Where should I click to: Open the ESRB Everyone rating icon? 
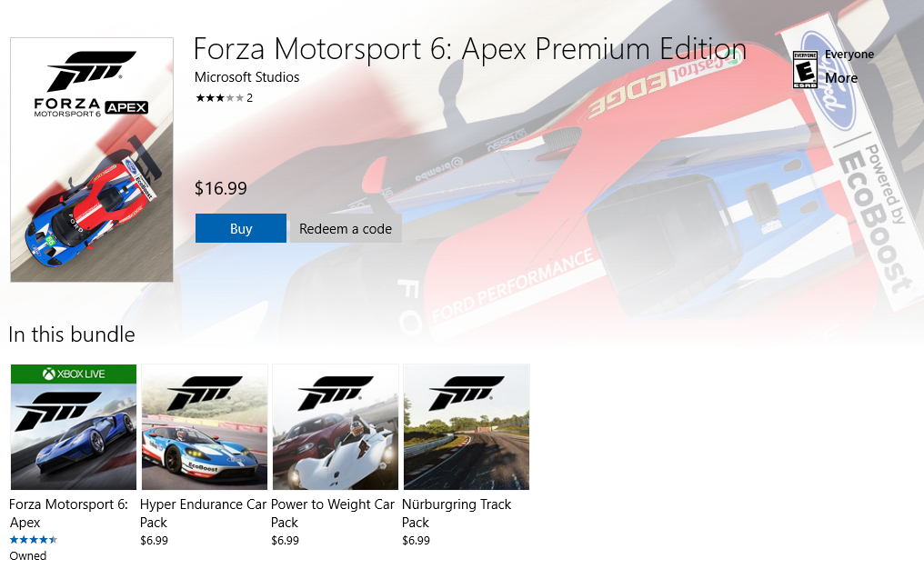point(805,70)
